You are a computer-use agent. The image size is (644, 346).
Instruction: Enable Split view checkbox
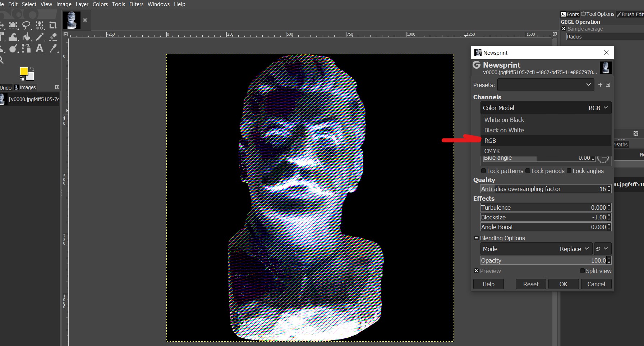click(x=582, y=271)
